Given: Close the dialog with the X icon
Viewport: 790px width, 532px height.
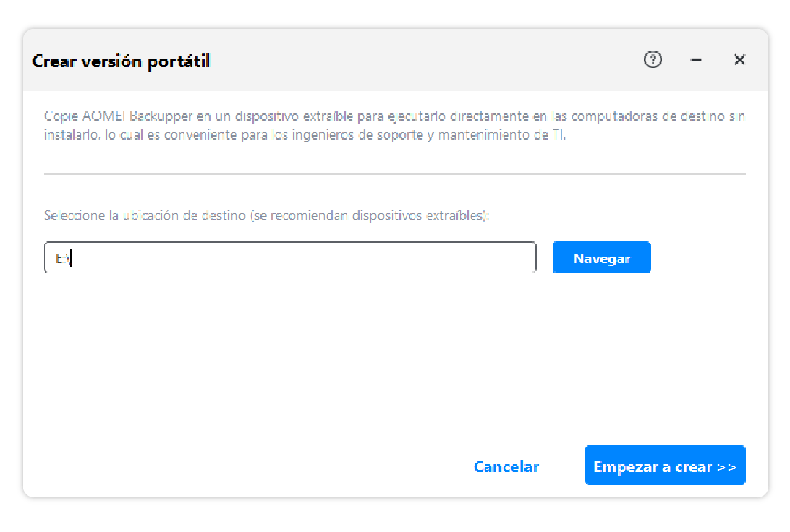Looking at the screenshot, I should tap(739, 60).
